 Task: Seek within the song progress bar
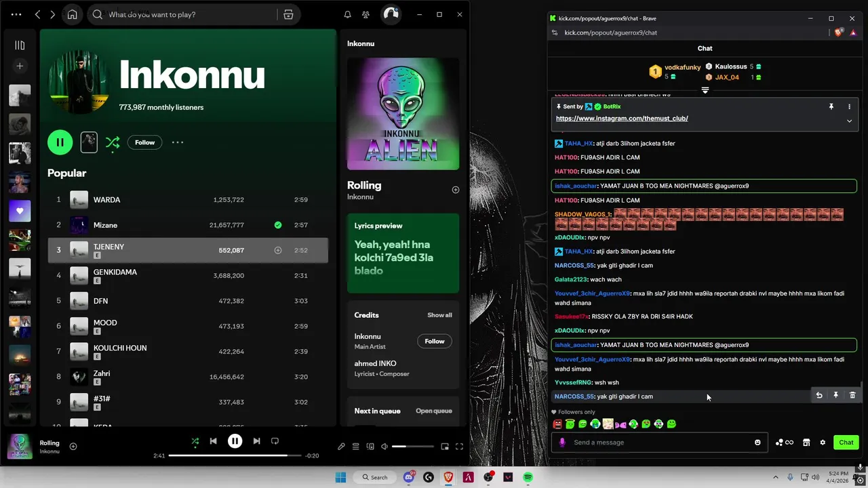pyautogui.click(x=235, y=455)
